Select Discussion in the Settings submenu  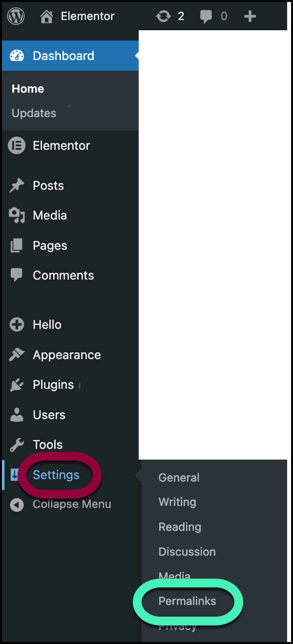click(x=187, y=552)
